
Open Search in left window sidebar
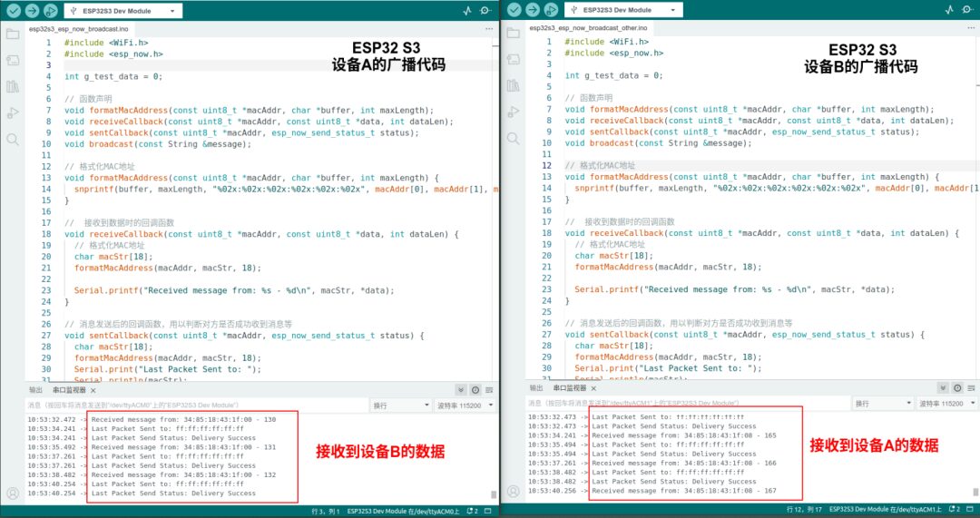pos(13,139)
